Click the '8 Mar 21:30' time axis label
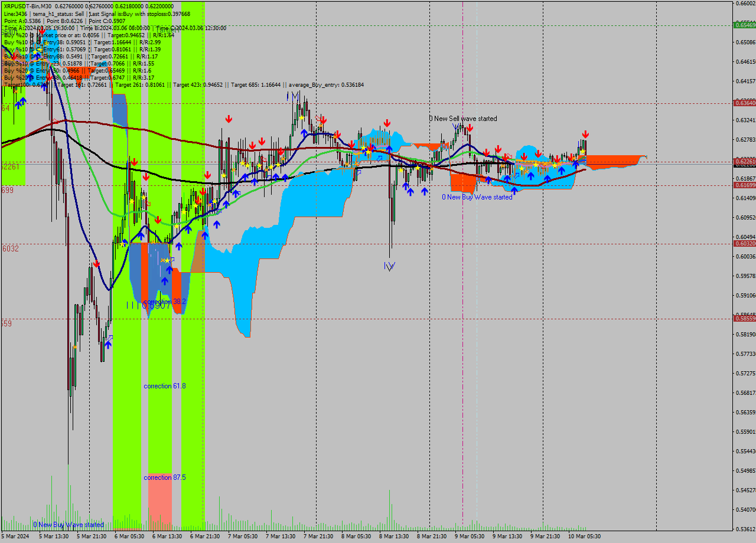The width and height of the screenshot is (756, 543). (432, 537)
